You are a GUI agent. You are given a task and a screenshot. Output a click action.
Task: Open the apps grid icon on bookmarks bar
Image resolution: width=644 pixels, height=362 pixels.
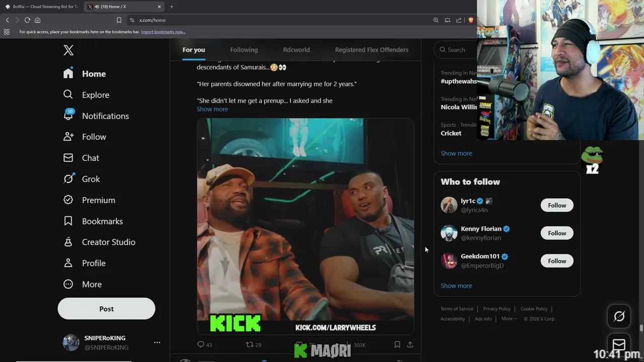(7, 32)
